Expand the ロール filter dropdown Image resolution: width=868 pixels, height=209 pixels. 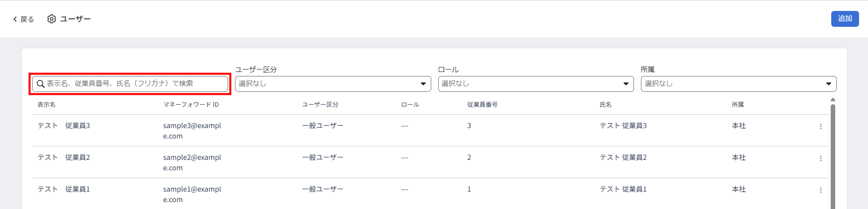point(536,84)
